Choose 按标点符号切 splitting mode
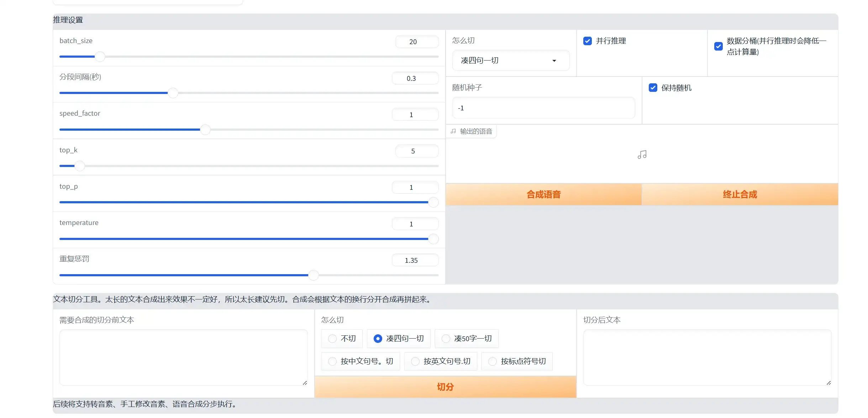This screenshot has width=868, height=418. tap(492, 361)
